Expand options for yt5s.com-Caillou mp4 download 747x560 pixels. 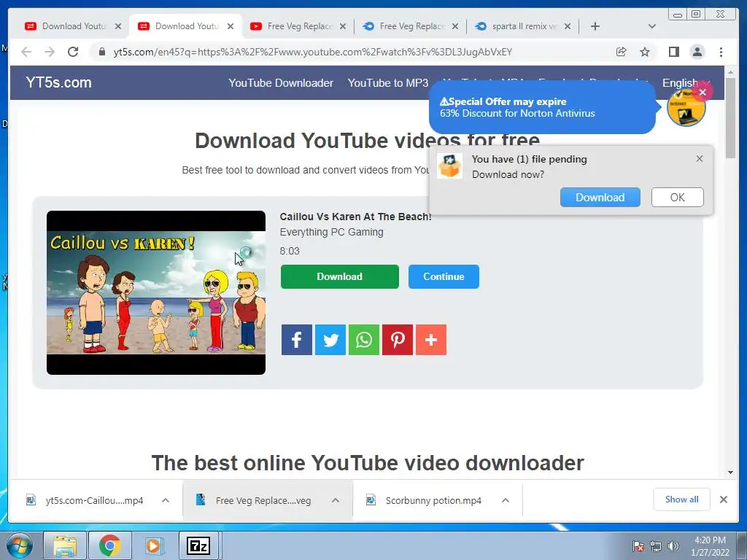(166, 500)
